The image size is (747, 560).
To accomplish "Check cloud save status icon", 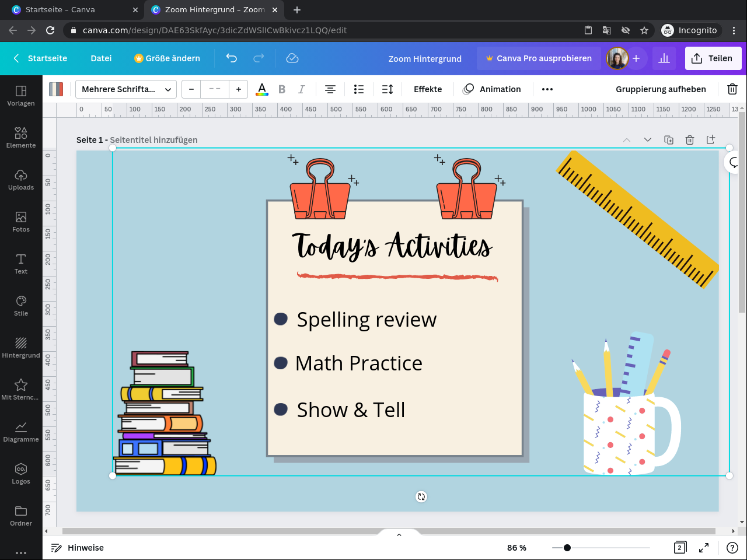I will (x=292, y=58).
